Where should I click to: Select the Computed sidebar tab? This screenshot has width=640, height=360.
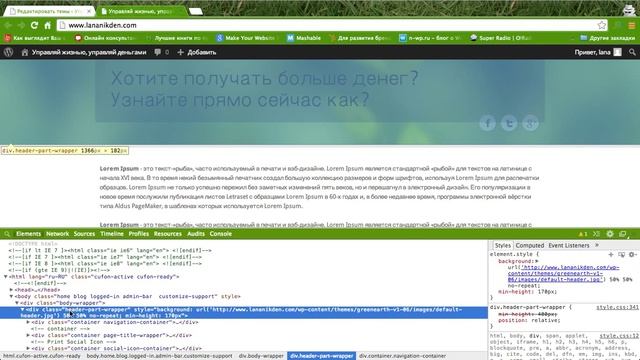[x=529, y=245]
